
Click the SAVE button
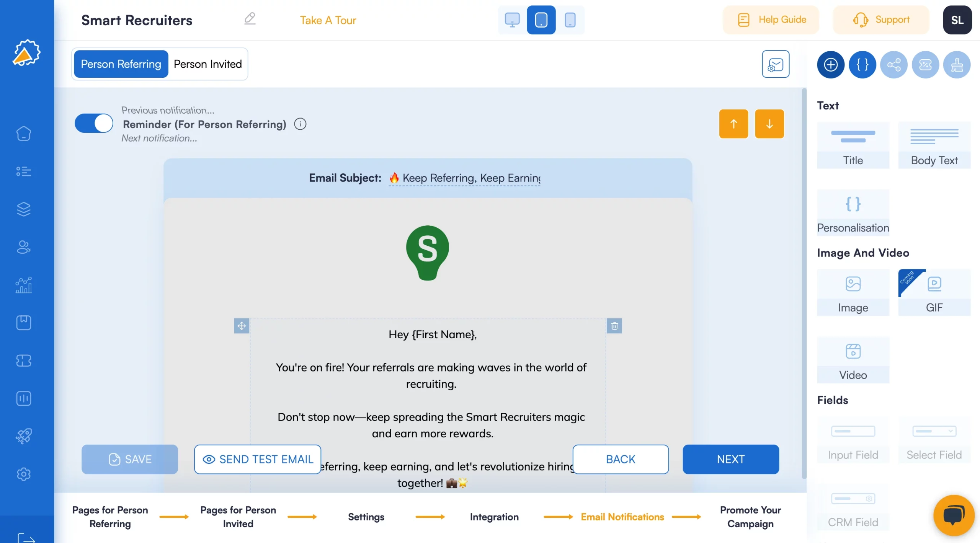pos(130,459)
